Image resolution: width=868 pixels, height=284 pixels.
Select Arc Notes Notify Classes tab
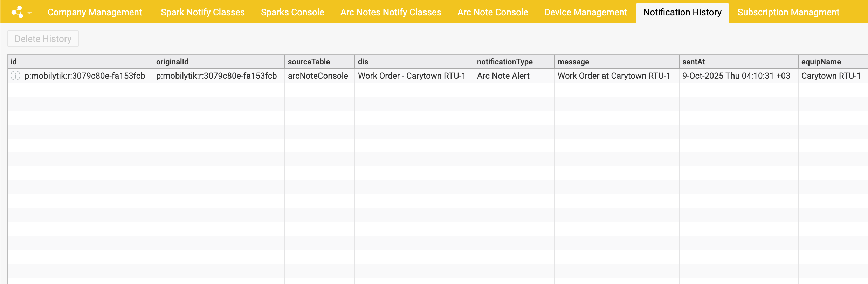coord(391,12)
